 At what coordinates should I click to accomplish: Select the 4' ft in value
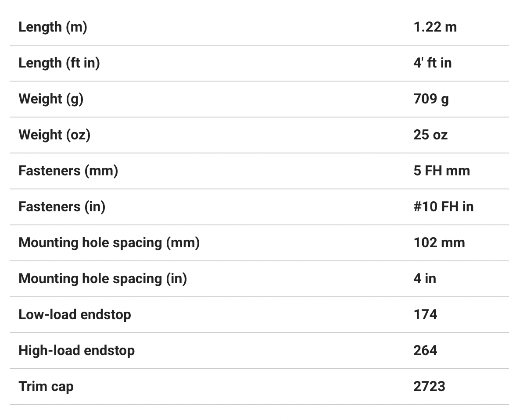(432, 63)
